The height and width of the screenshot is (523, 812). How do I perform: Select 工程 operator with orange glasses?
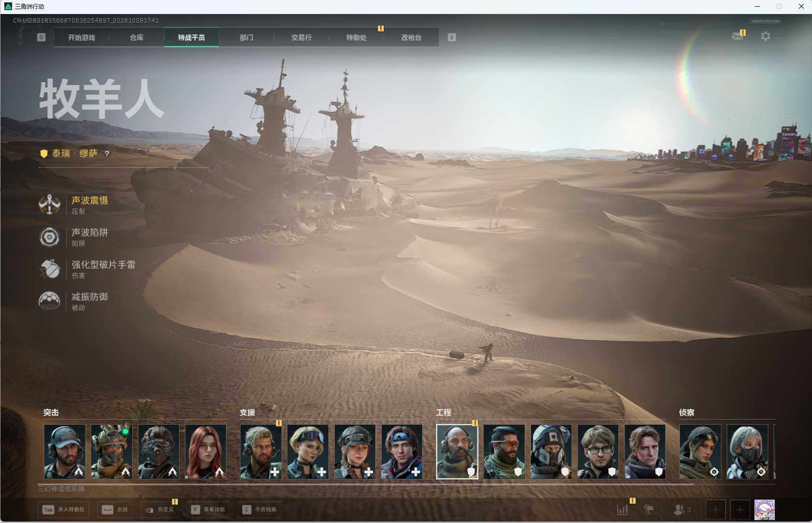[x=504, y=452]
